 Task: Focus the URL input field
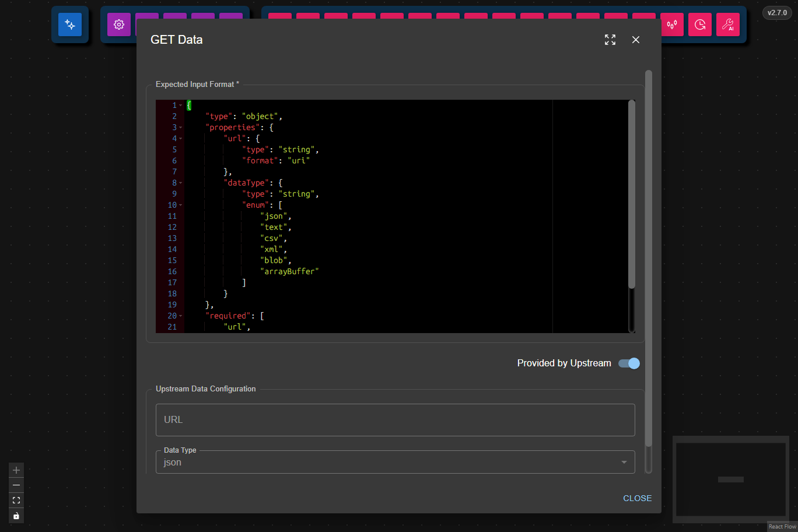(x=395, y=420)
